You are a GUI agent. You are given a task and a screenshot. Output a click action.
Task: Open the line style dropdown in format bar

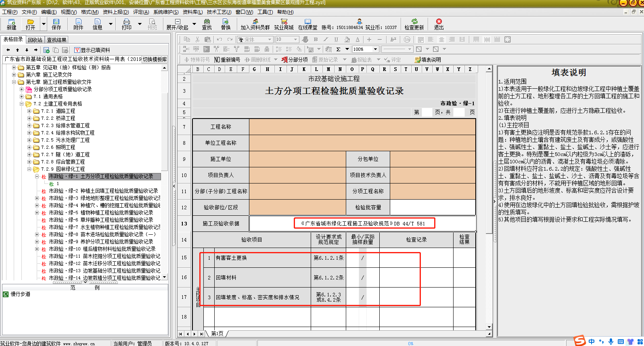pyautogui.click(x=410, y=49)
